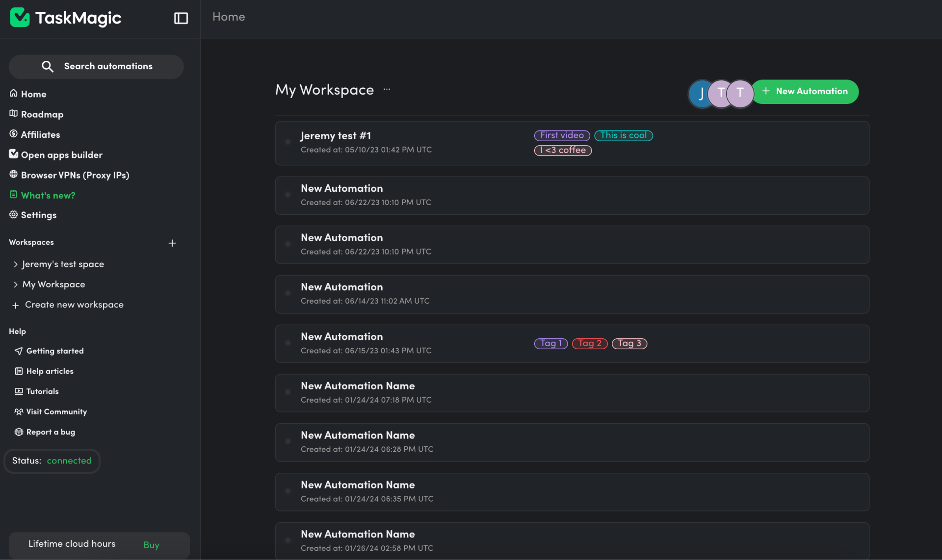Click the Browser VPNs Proxy IPs icon
Image resolution: width=942 pixels, height=560 pixels.
pos(13,175)
